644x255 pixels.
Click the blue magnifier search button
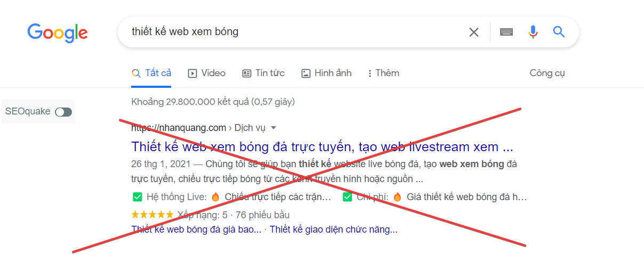559,32
